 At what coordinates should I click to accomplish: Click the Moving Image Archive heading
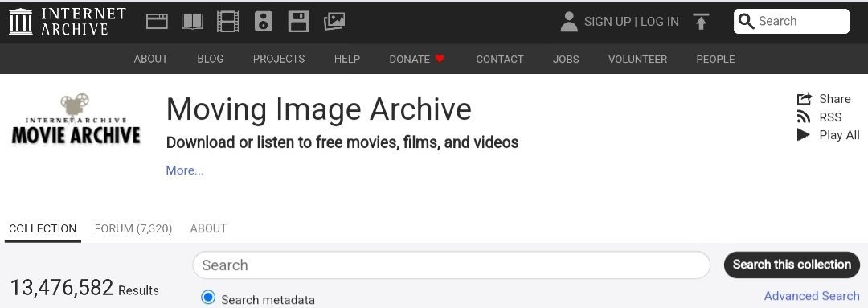tap(319, 109)
